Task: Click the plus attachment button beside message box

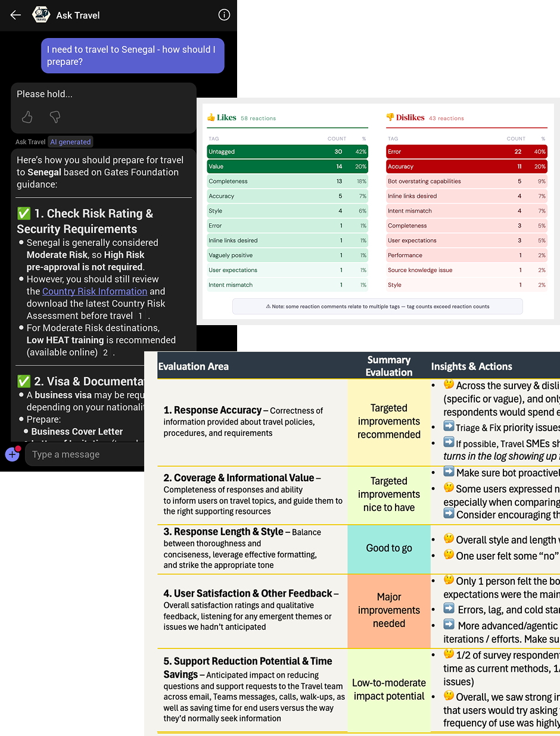Action: pyautogui.click(x=12, y=454)
